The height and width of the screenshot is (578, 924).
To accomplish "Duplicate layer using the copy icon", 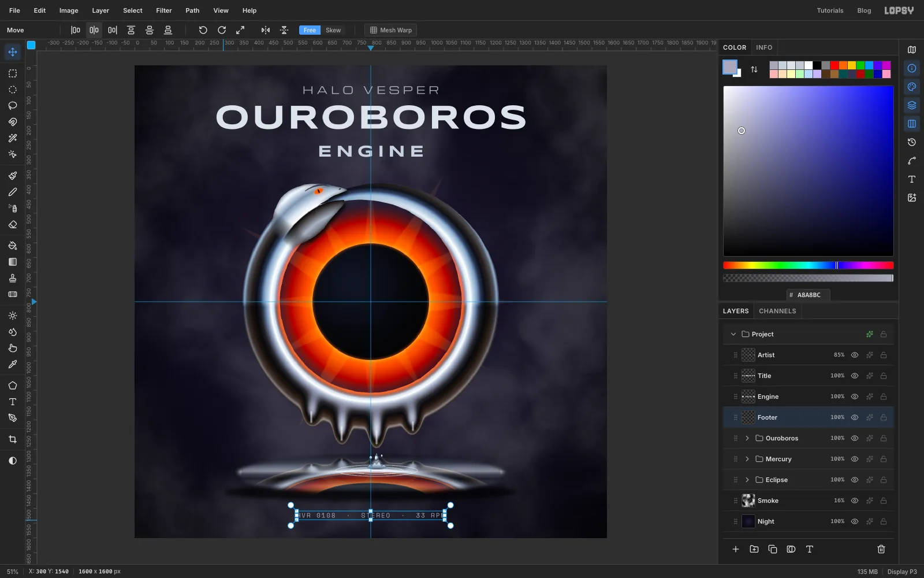I will tap(773, 549).
